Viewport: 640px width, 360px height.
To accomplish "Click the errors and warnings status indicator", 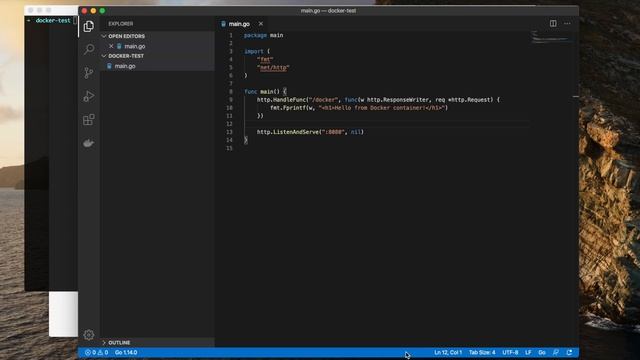I will 96,352.
